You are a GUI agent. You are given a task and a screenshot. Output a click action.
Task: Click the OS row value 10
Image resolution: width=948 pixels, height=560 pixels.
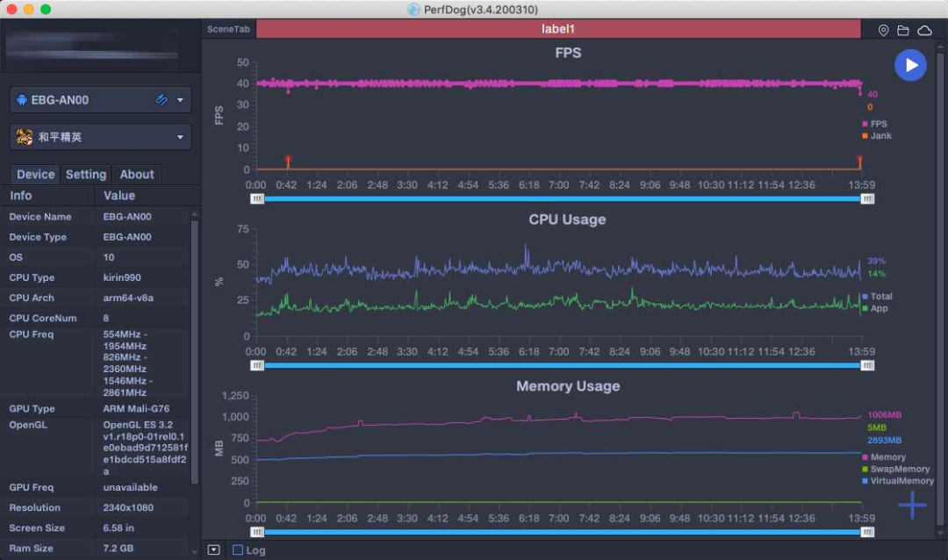point(108,257)
